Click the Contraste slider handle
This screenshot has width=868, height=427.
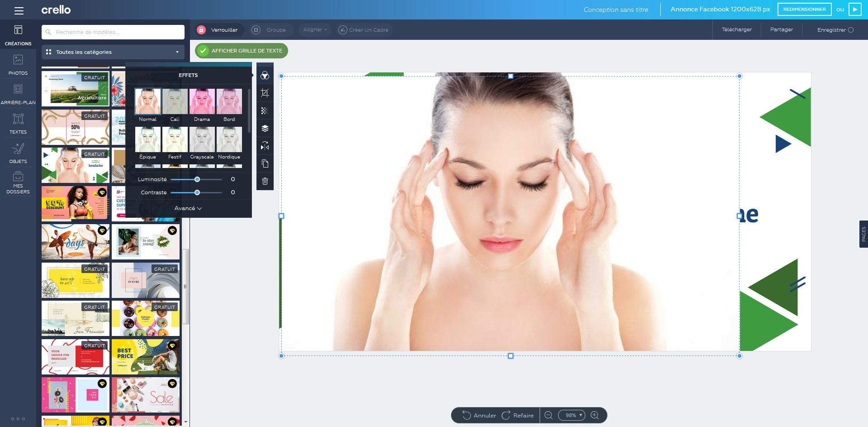197,192
